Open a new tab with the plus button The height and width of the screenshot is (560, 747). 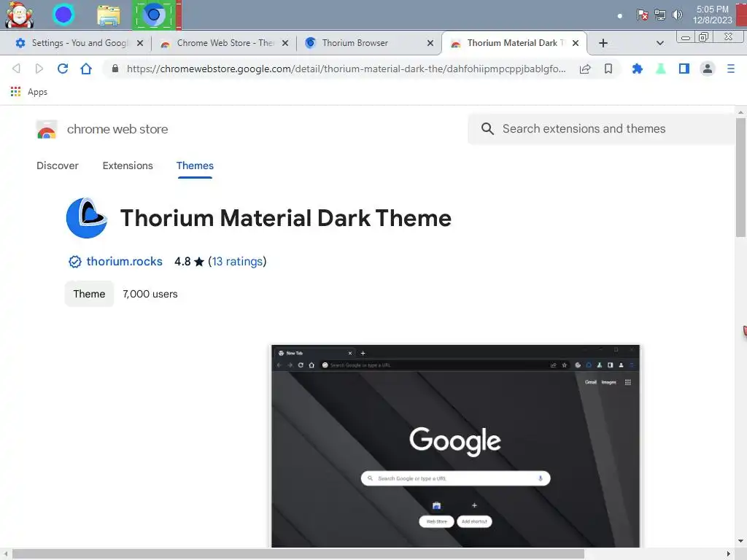tap(603, 43)
